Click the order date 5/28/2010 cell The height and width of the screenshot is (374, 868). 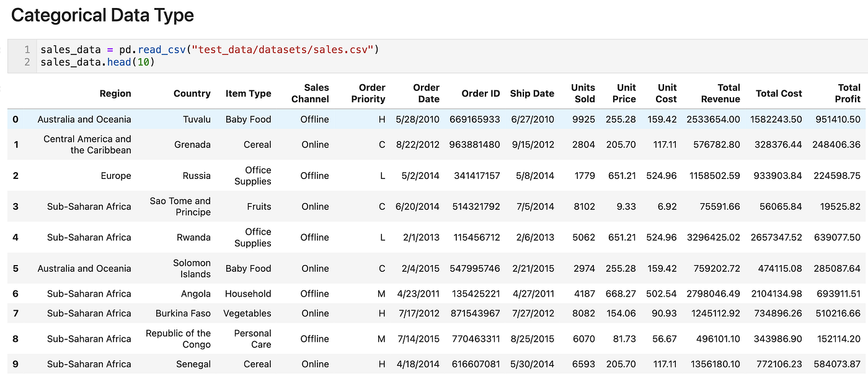(417, 119)
